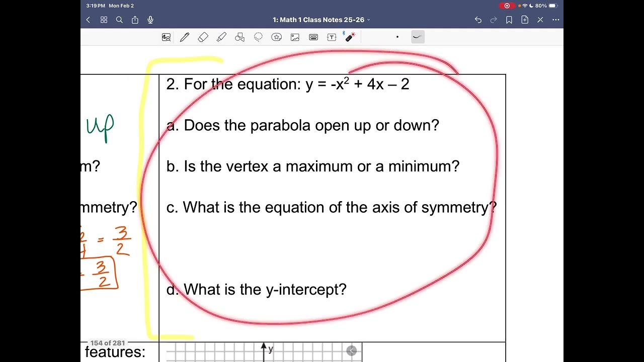The image size is (644, 362).
Task: Select the Highlighter tool
Action: pyautogui.click(x=221, y=37)
